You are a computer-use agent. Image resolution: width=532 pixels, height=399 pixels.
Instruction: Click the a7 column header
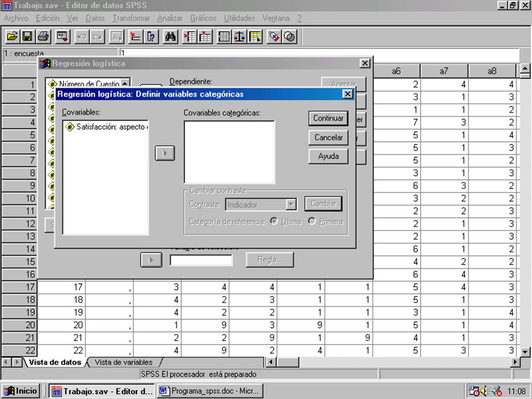444,71
